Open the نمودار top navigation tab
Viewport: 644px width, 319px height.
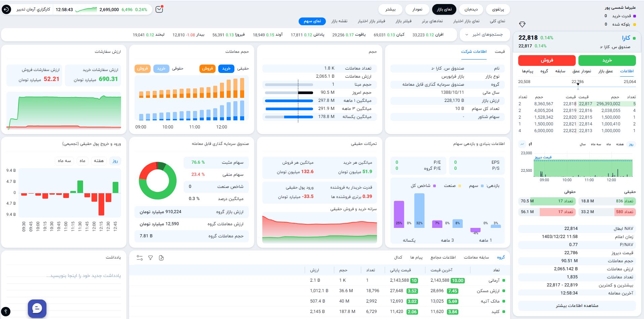(x=417, y=9)
